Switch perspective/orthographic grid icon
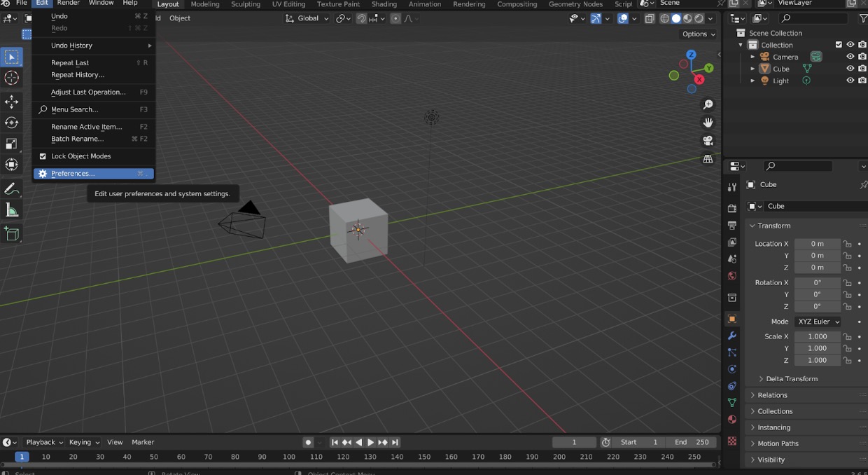Screen dimensions: 868x475 [708, 159]
